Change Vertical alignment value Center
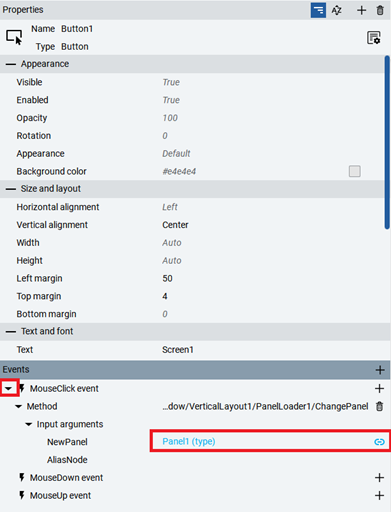This screenshot has width=391, height=512. pyautogui.click(x=175, y=225)
